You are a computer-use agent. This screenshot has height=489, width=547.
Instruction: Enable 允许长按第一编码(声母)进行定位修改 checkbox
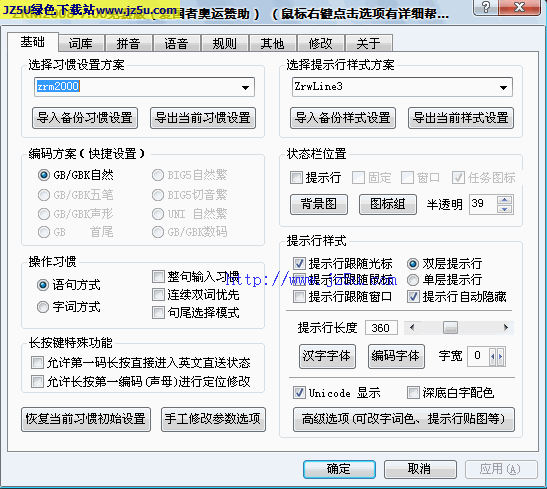pos(37,381)
